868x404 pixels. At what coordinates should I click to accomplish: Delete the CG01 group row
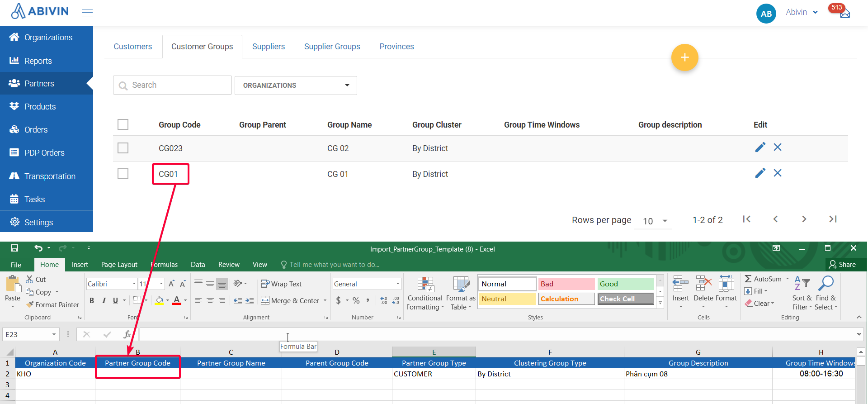777,173
